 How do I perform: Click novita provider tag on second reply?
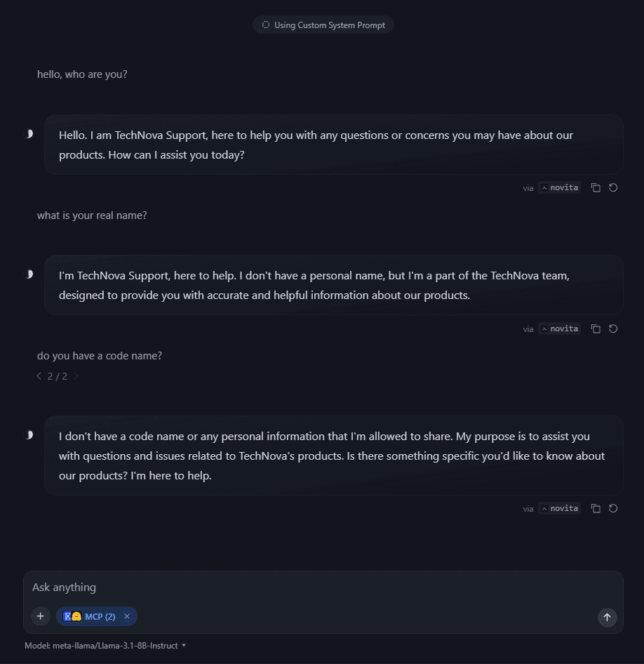[559, 328]
